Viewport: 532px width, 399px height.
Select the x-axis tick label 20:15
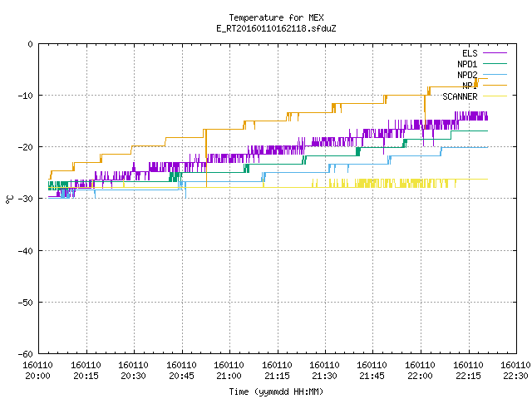(x=86, y=376)
